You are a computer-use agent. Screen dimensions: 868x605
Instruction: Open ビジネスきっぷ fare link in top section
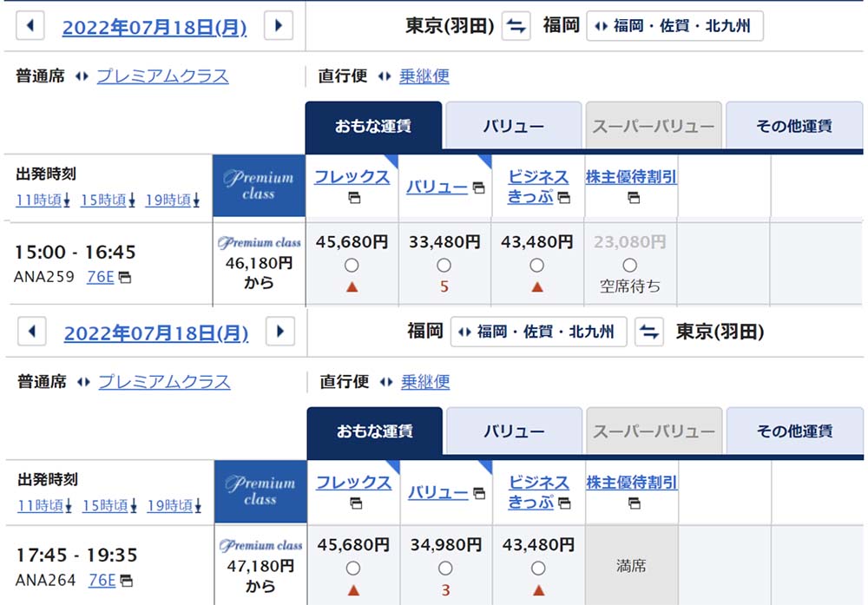(538, 187)
